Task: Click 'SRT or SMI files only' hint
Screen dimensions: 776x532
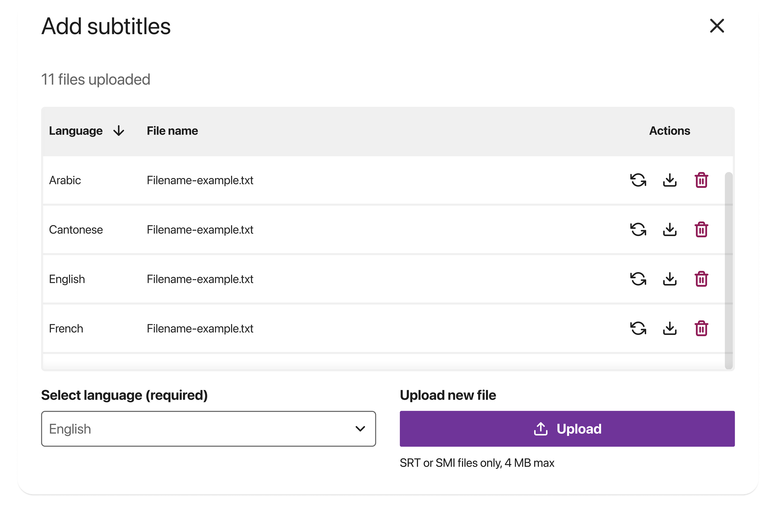Action: 477,463
